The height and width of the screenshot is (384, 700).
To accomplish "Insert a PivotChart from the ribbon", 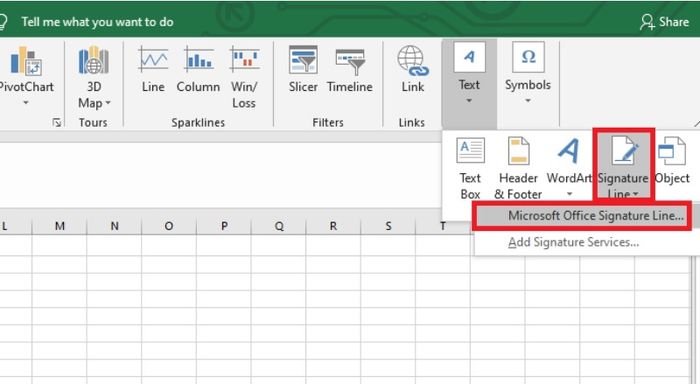I will pyautogui.click(x=25, y=76).
